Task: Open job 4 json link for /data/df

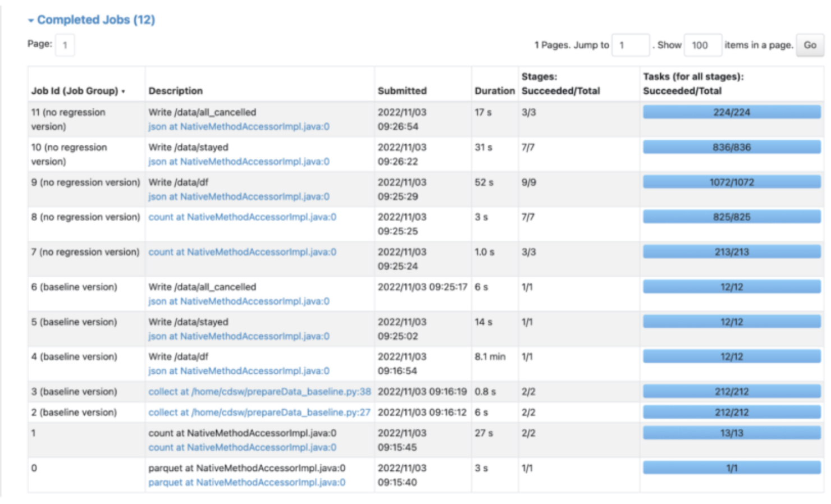Action: coord(239,371)
